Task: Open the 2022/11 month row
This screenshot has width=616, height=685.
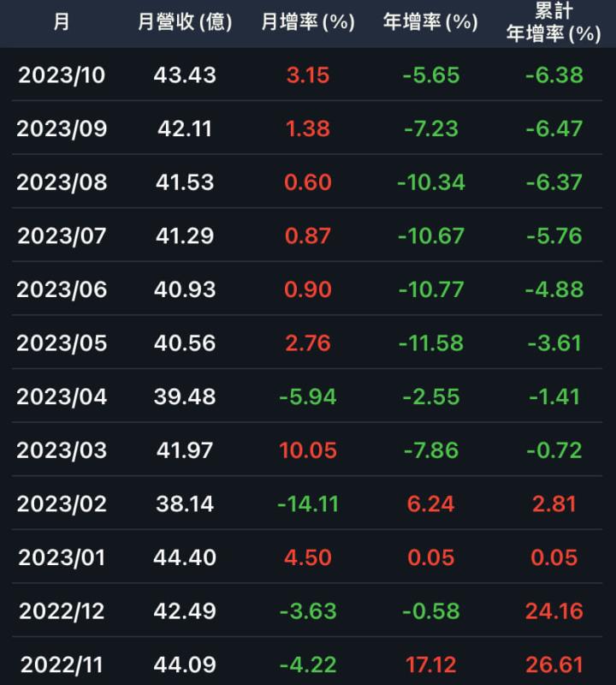Action: point(62,664)
